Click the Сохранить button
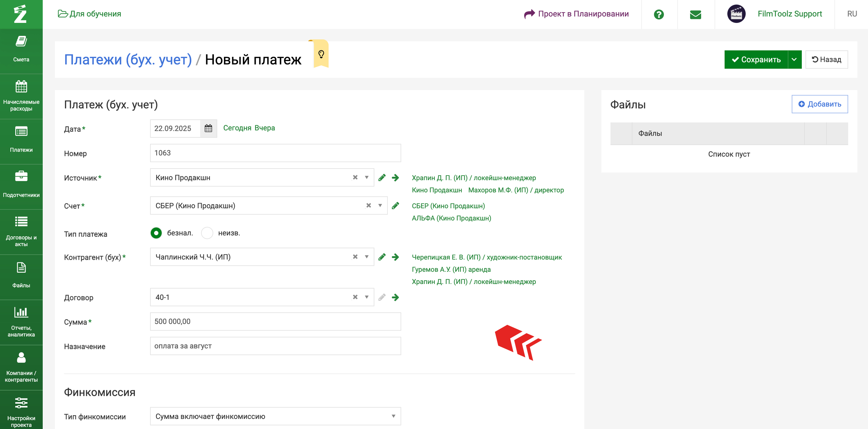This screenshot has width=868, height=429. click(x=756, y=60)
